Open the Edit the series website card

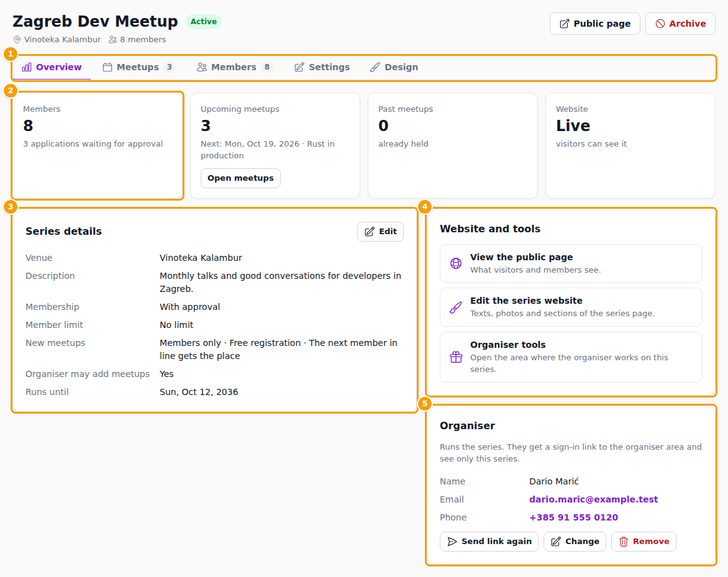(571, 307)
